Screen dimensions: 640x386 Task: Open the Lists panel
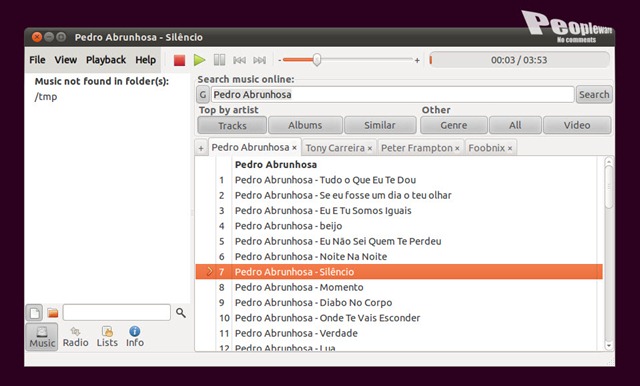tap(107, 337)
